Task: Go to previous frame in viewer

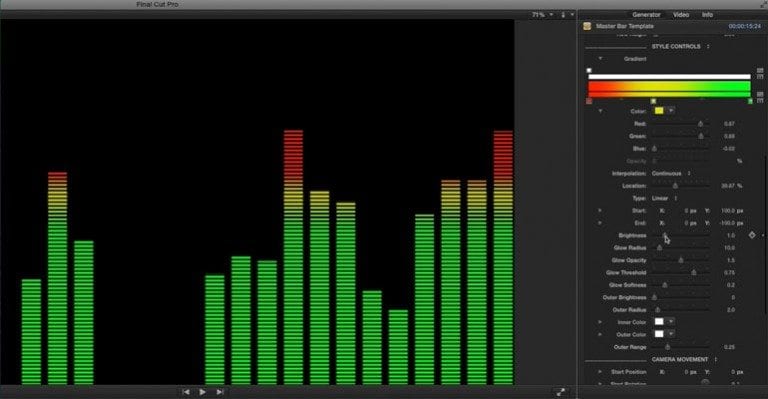Action: point(186,392)
